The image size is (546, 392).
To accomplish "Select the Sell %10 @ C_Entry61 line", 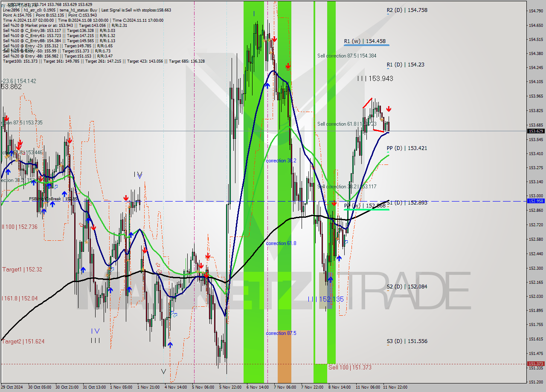I will click(x=59, y=35).
